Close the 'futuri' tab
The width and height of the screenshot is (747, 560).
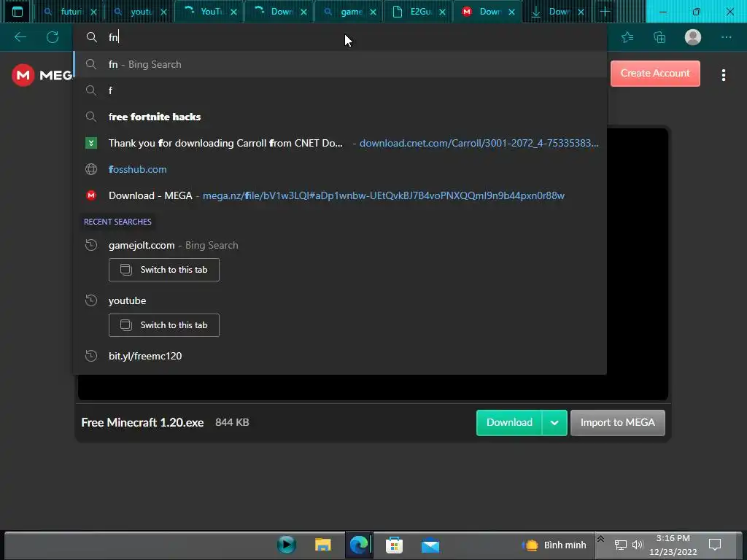tap(94, 12)
